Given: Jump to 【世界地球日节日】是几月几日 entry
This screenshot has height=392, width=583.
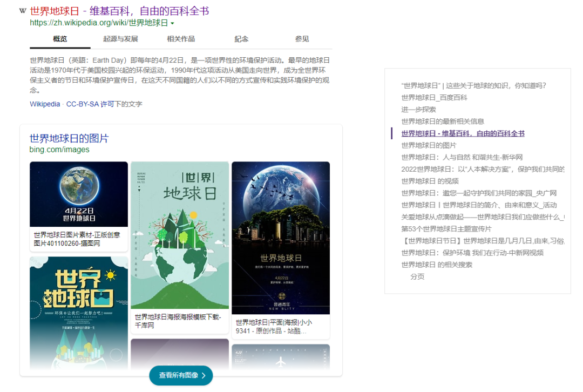Looking at the screenshot, I should pyautogui.click(x=483, y=241).
